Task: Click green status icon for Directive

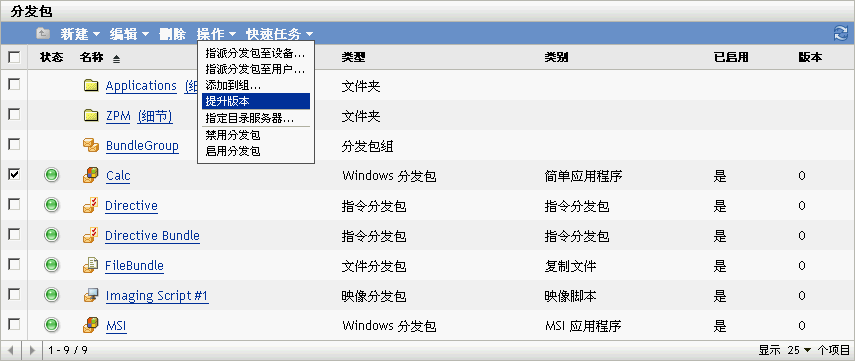Action: coord(51,206)
